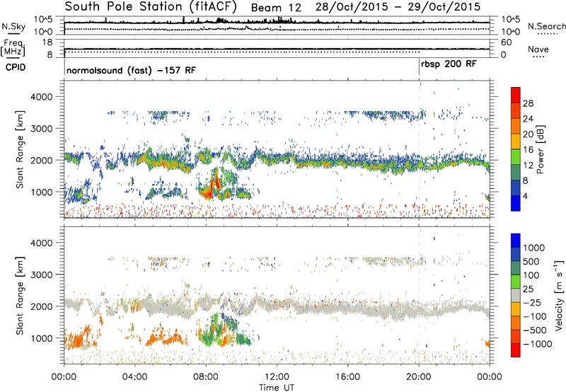
Task: Click the '4000' tick of the power panel
Action: (42, 97)
